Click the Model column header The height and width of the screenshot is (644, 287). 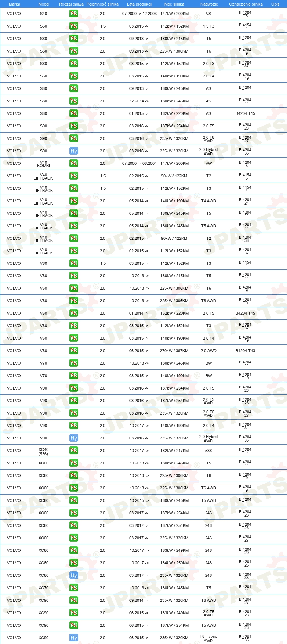point(44,4)
